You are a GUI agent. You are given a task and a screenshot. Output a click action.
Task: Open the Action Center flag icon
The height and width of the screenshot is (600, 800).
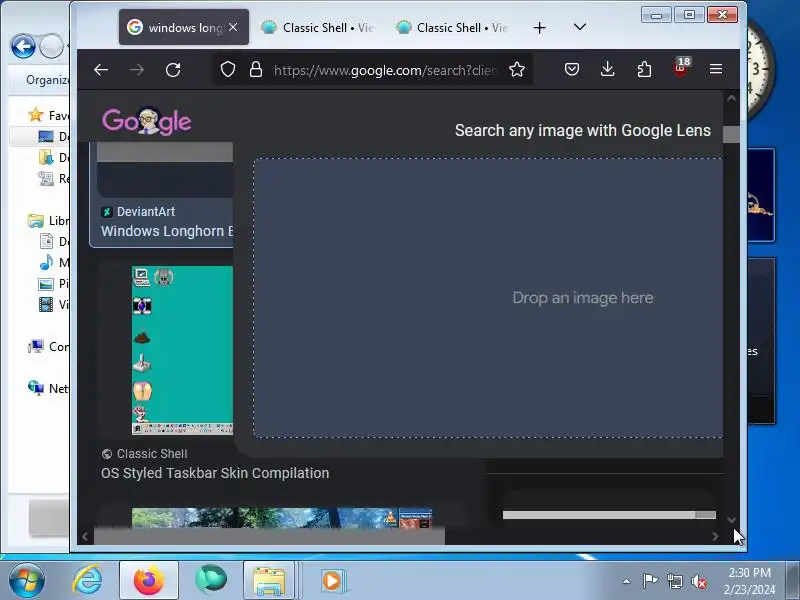point(650,581)
